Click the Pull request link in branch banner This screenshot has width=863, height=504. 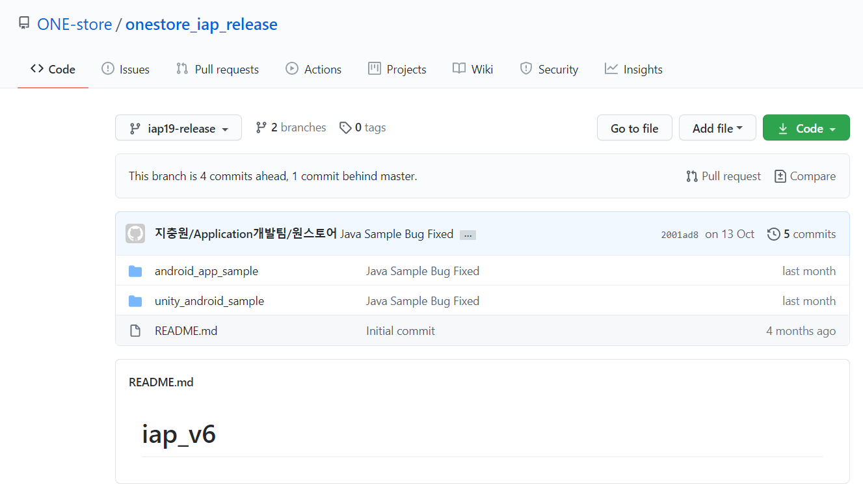tap(723, 176)
